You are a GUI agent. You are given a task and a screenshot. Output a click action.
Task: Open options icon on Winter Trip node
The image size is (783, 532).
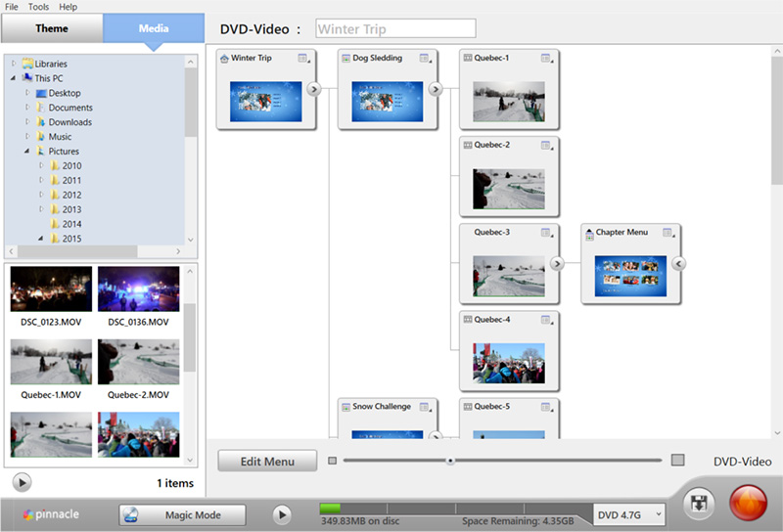tap(303, 59)
